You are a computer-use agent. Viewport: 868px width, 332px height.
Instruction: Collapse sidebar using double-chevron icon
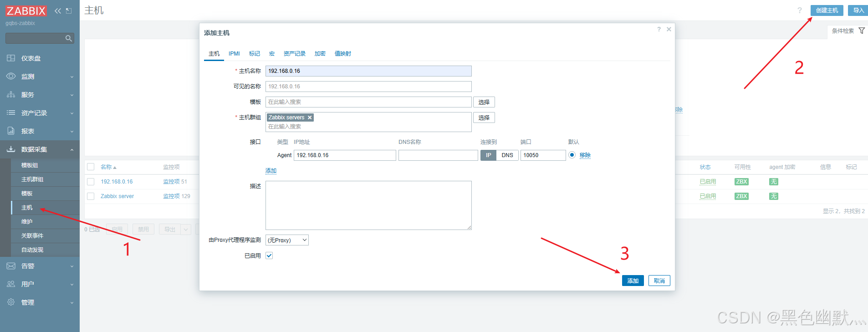pos(58,11)
